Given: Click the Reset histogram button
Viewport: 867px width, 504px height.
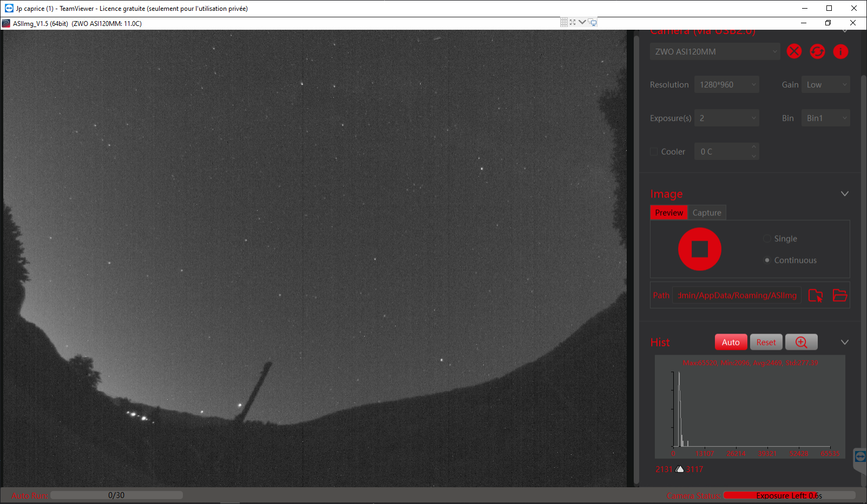Looking at the screenshot, I should point(766,342).
